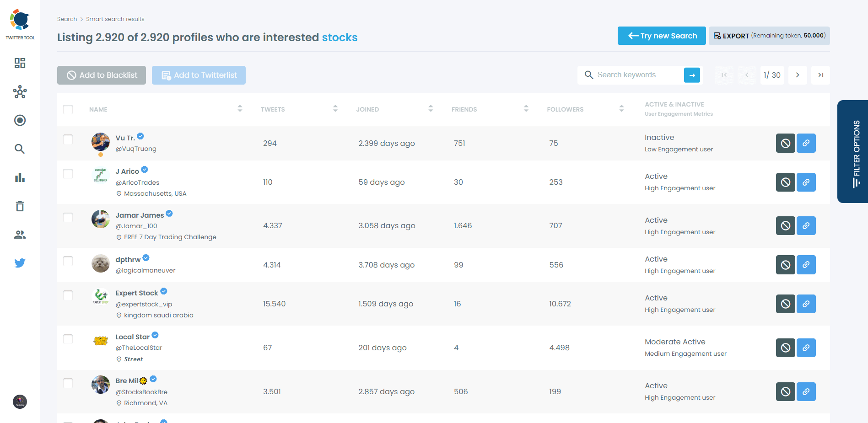Blacklist Vu Tr. using the ban icon
Screen dimensions: 868x423
coord(785,143)
